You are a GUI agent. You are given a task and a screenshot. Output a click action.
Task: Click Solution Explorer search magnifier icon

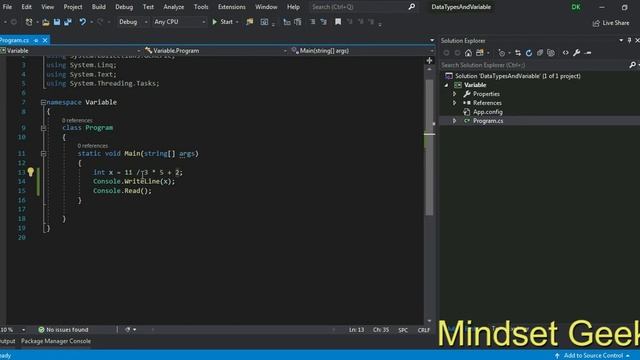(x=632, y=65)
